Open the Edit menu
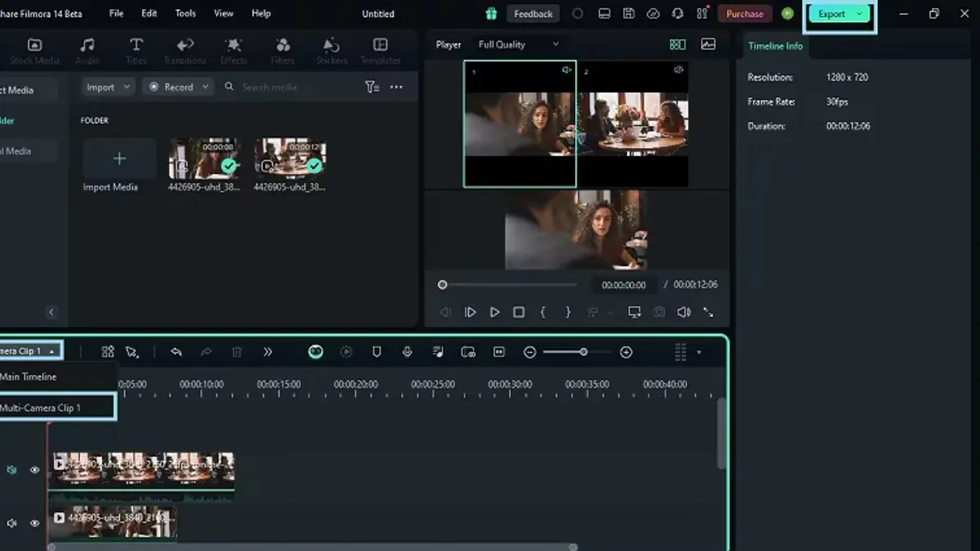 click(149, 14)
